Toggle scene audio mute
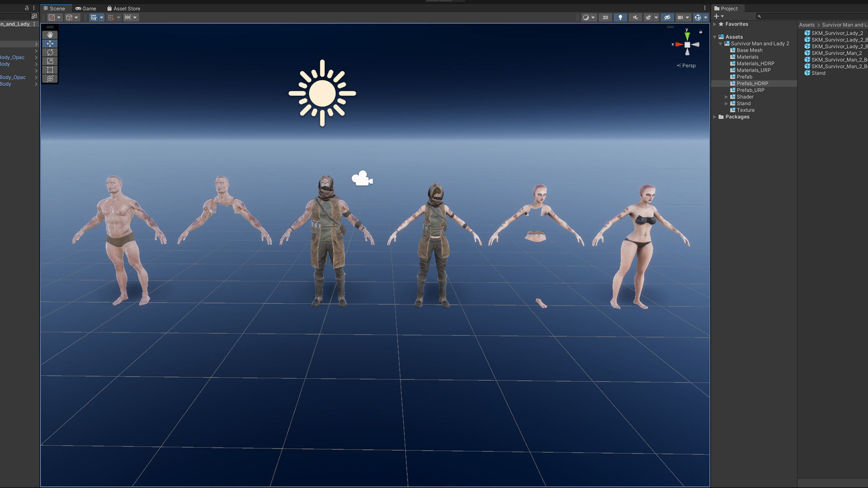The width and height of the screenshot is (868, 488). pyautogui.click(x=635, y=18)
